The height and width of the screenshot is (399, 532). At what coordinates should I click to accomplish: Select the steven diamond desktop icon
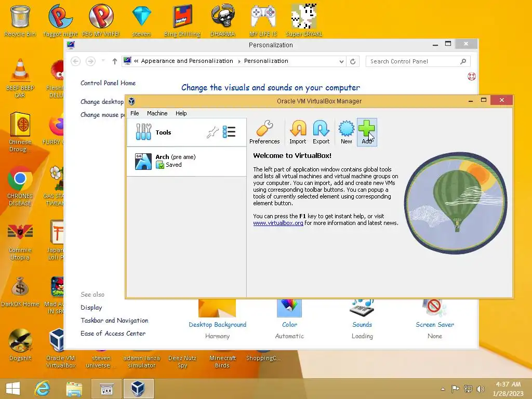pos(141,20)
